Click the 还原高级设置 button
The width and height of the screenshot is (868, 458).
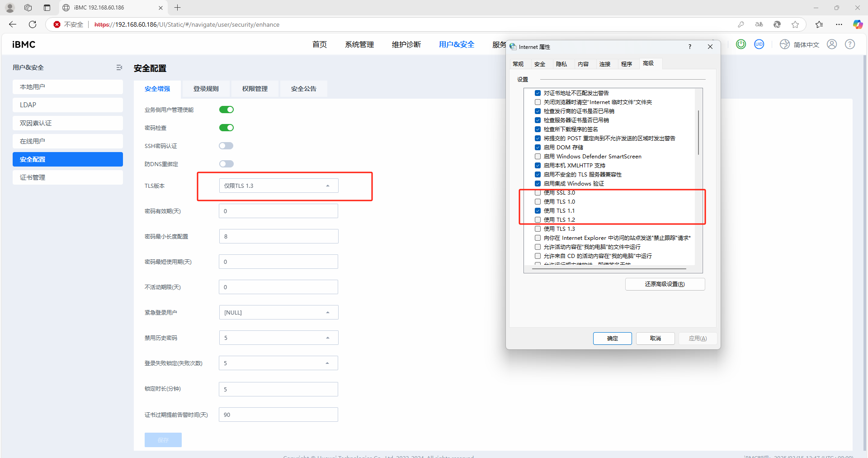pos(665,284)
